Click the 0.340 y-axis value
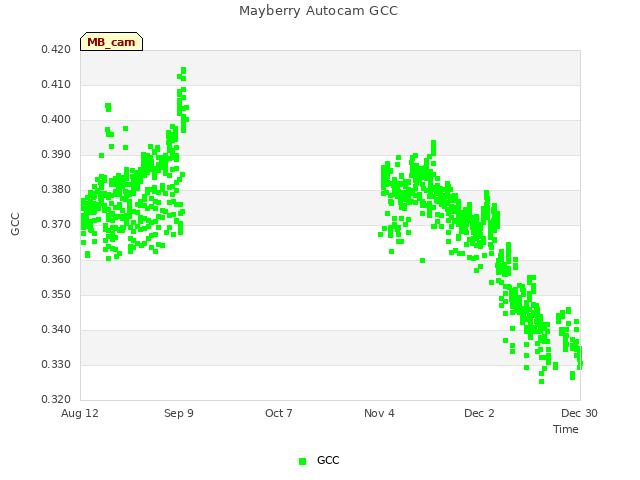 (x=56, y=329)
